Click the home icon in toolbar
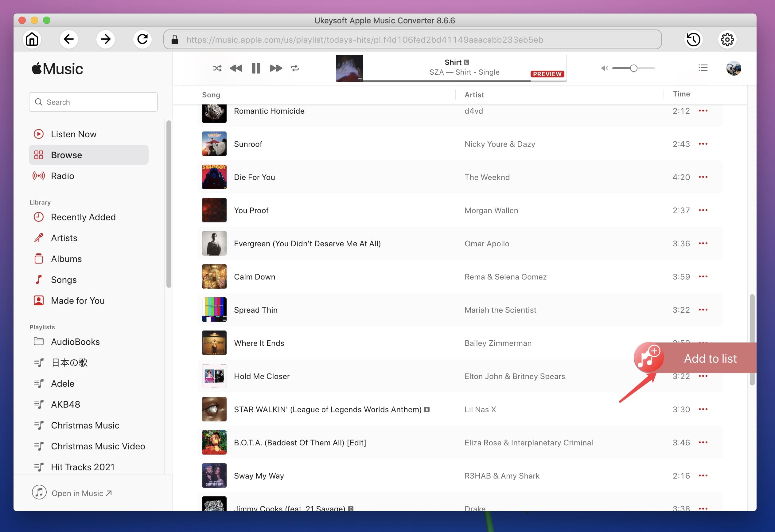Viewport: 775px width, 532px height. click(32, 39)
